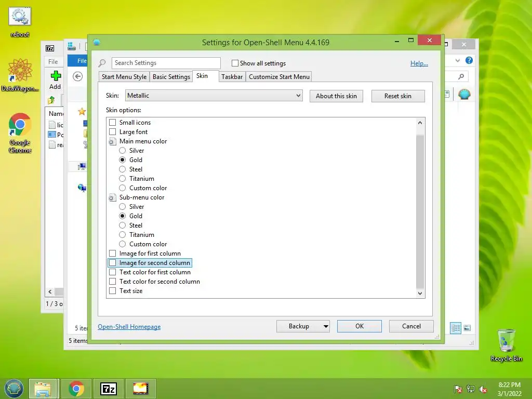Open the Recycle Bin

click(x=506, y=345)
